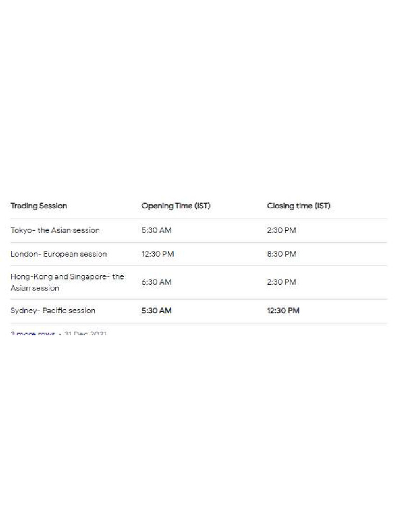This screenshot has height=532, width=399.
Task: Select the "Hong-Kong and Singapore" session cell
Action: point(67,282)
